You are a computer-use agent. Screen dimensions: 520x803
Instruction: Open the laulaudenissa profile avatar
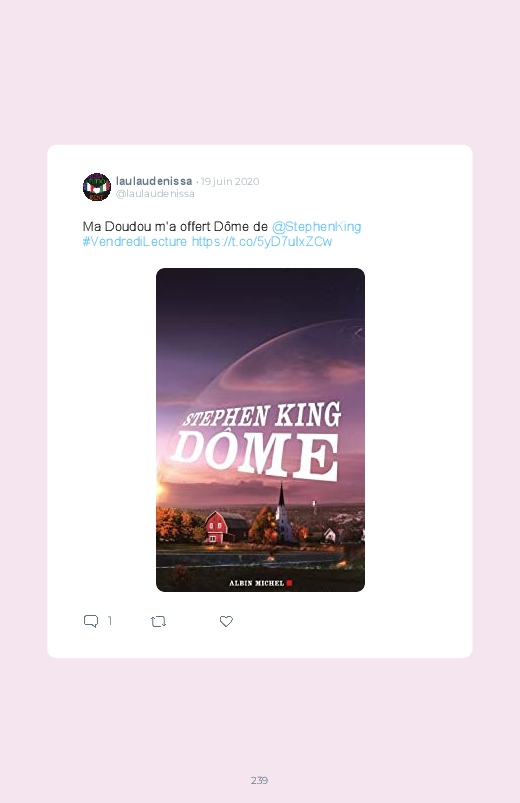tap(97, 187)
